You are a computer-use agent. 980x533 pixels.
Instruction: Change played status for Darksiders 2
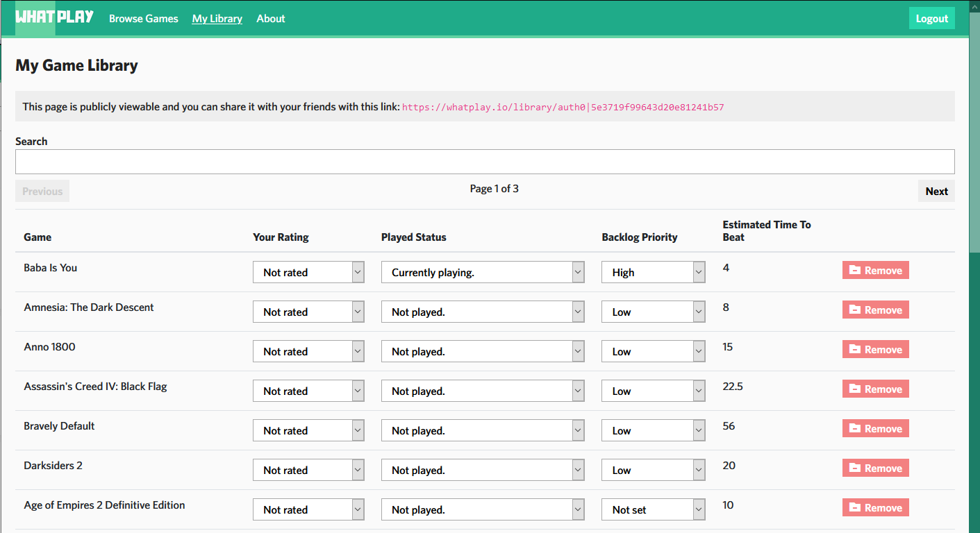pyautogui.click(x=483, y=471)
